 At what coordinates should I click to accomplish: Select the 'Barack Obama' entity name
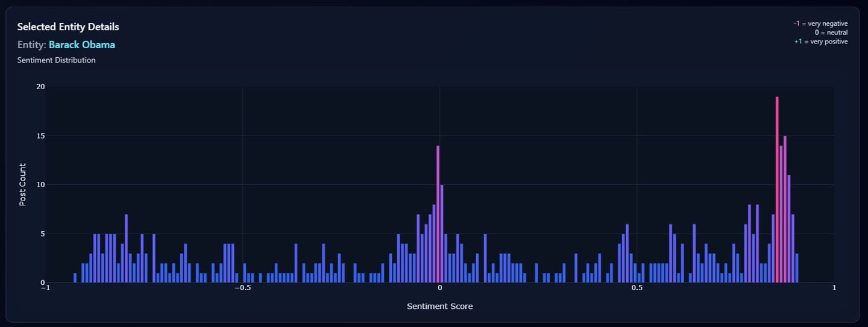coord(82,45)
